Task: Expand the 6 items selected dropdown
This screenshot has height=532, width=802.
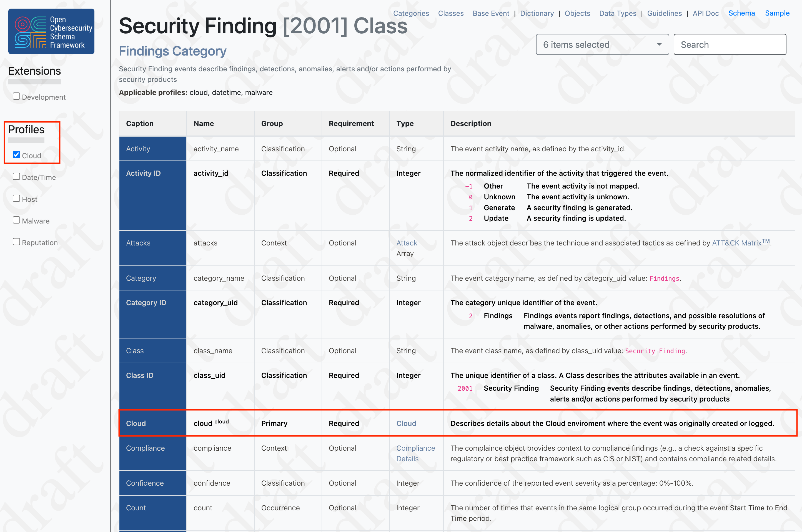Action: click(602, 44)
